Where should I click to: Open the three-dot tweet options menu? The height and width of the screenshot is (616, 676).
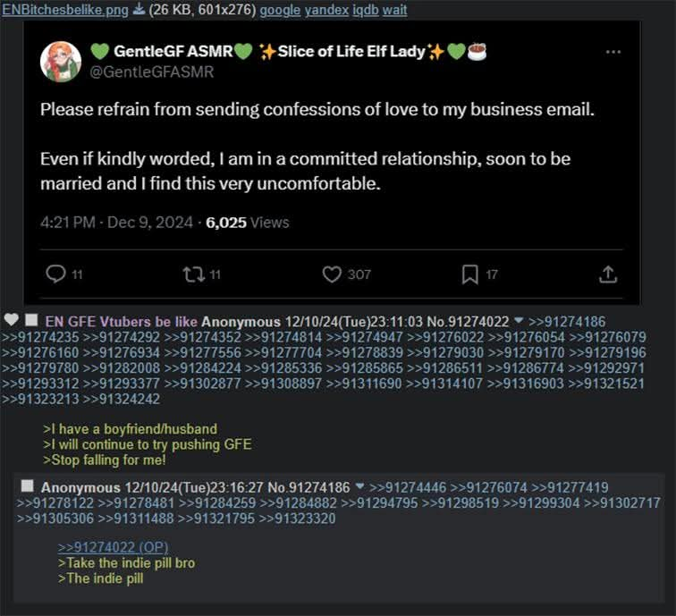click(x=613, y=52)
